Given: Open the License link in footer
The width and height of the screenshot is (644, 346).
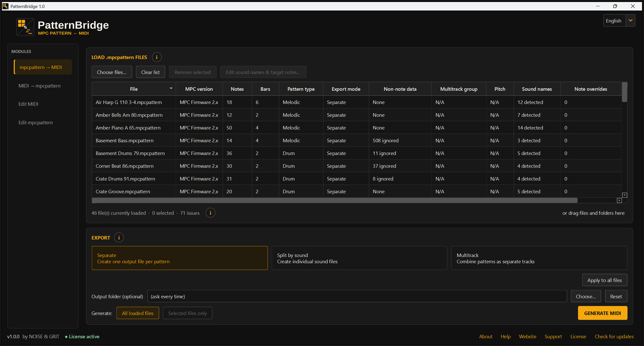Looking at the screenshot, I should click(x=578, y=336).
